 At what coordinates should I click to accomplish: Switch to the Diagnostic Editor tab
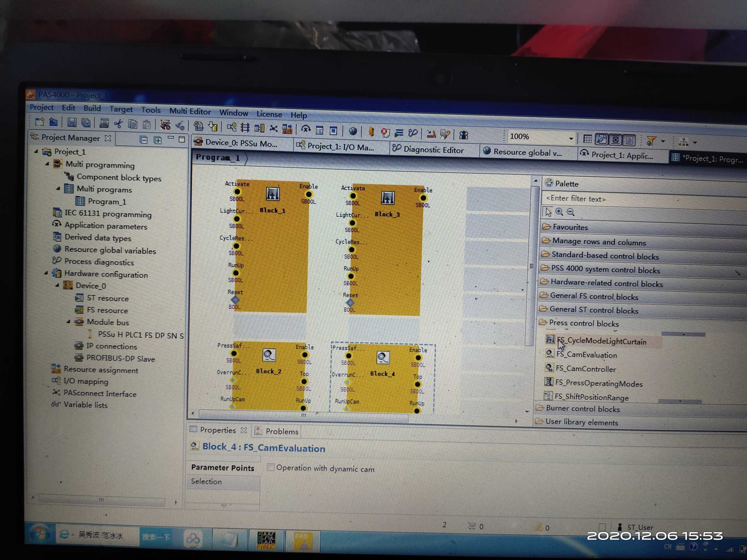[433, 150]
